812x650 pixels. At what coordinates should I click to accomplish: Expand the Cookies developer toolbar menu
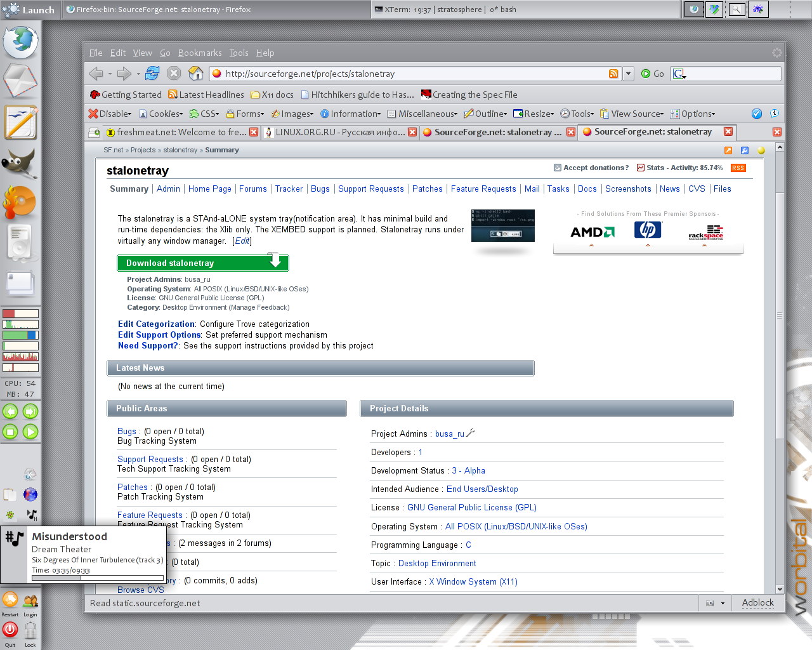pyautogui.click(x=161, y=114)
